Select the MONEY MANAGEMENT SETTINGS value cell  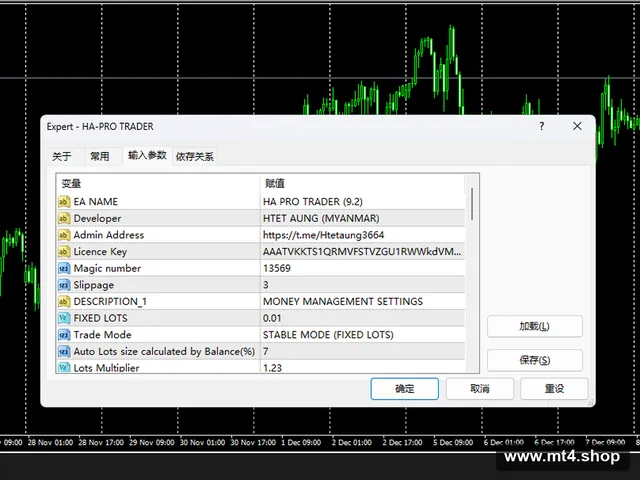point(363,302)
